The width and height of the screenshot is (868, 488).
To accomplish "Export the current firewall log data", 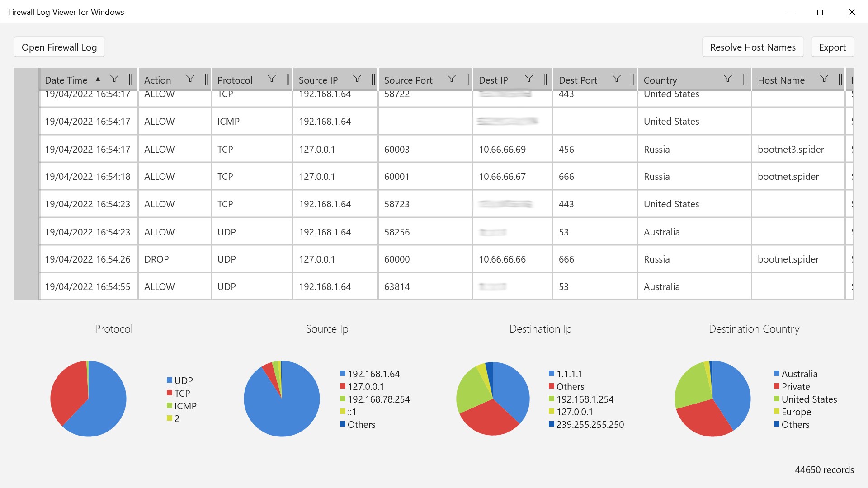I will pyautogui.click(x=832, y=47).
